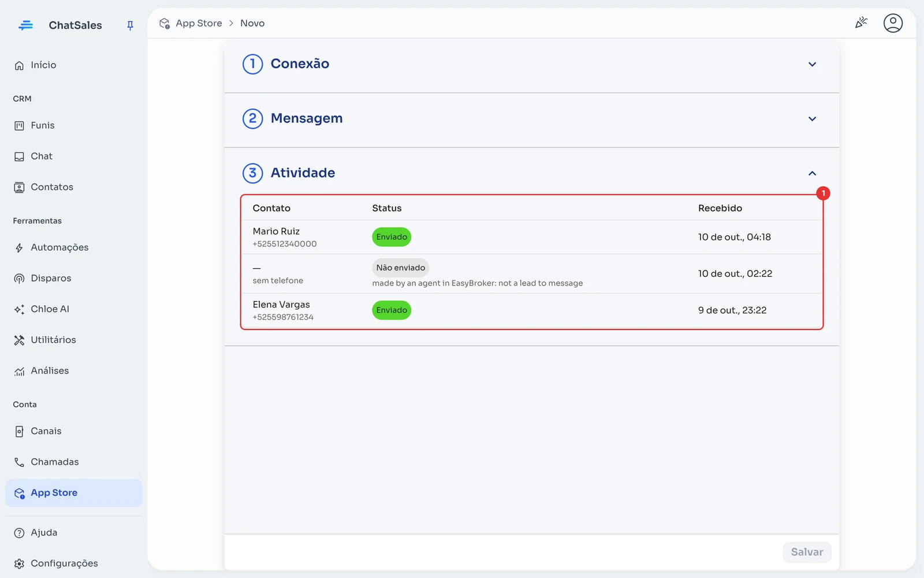Click the Utilitários tools icon
Screen dimensions: 924x578
[19, 340]
